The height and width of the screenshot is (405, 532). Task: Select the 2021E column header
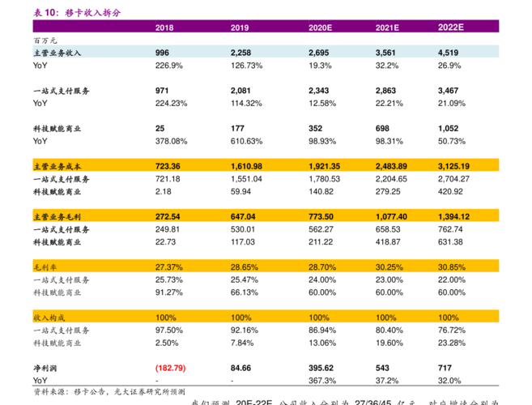[x=387, y=28]
